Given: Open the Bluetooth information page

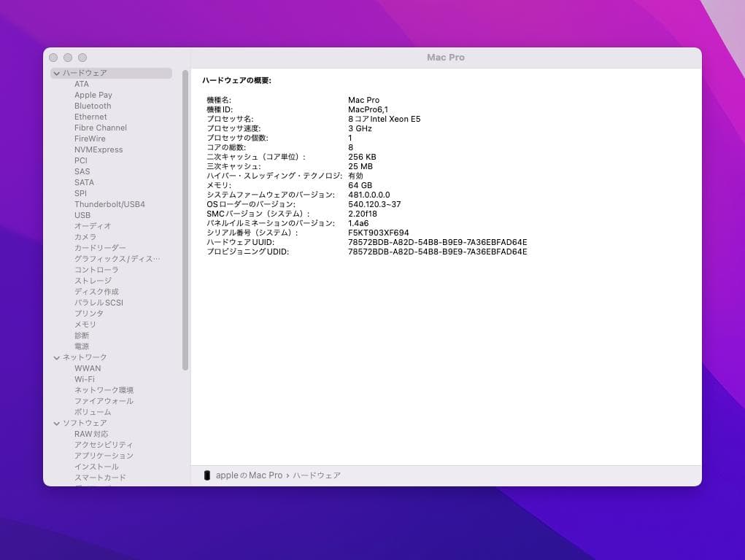Looking at the screenshot, I should (x=93, y=106).
